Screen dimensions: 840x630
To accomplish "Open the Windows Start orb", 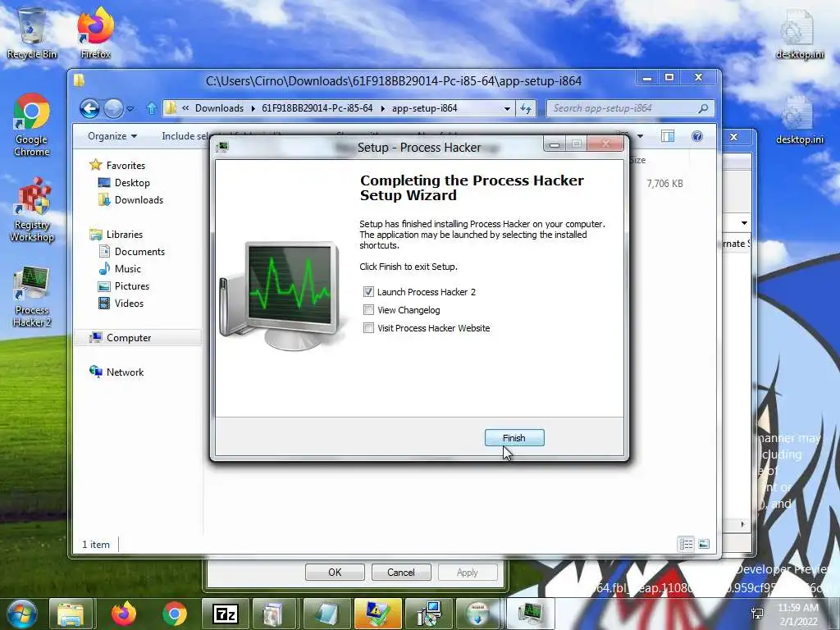I will (x=22, y=614).
